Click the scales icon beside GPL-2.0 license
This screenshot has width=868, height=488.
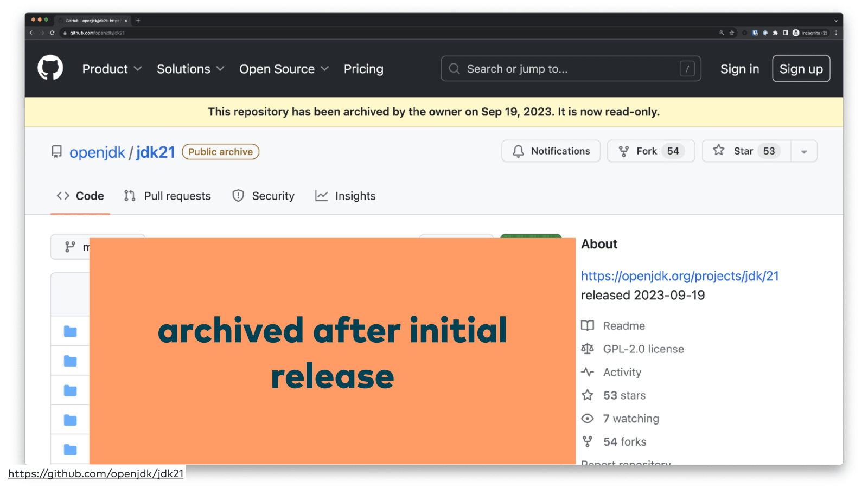pyautogui.click(x=588, y=349)
